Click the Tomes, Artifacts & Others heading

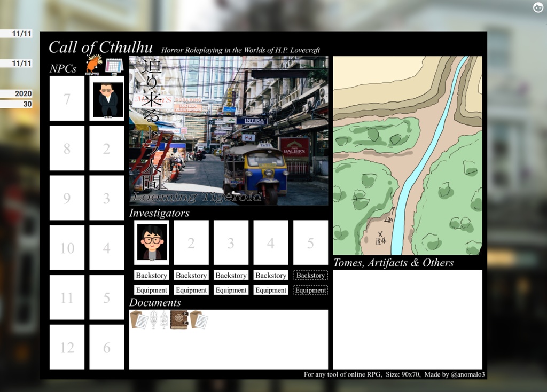pos(394,263)
